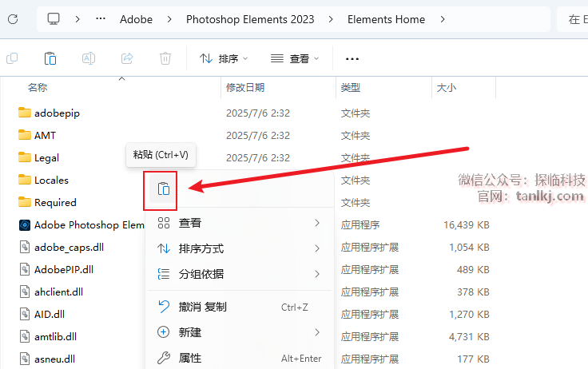Screen dimensions: 588x369
Task: Expand the chevron after Adobe breadcrumb
Action: tap(169, 19)
